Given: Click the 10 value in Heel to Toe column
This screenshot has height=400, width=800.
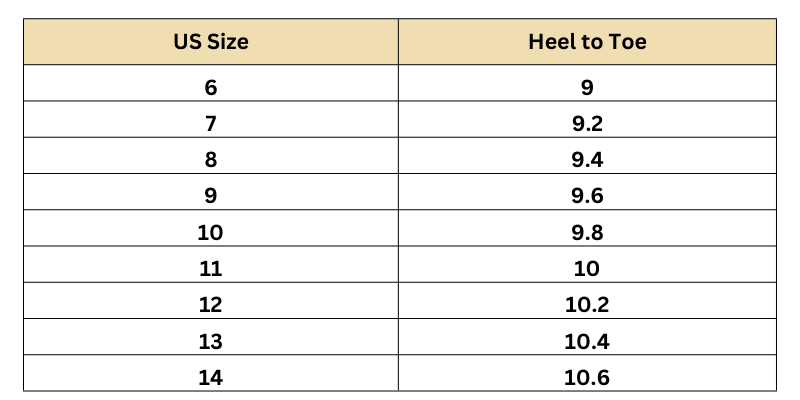Looking at the screenshot, I should pyautogui.click(x=587, y=269).
